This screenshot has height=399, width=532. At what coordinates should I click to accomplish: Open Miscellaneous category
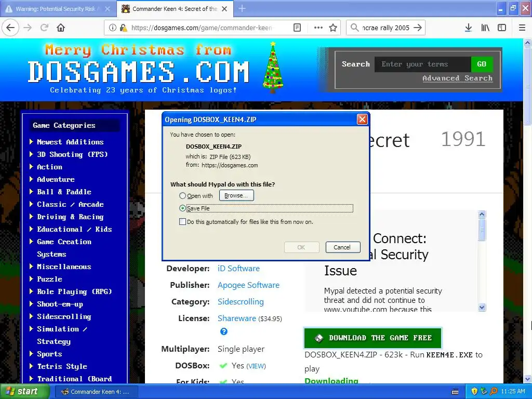(64, 267)
